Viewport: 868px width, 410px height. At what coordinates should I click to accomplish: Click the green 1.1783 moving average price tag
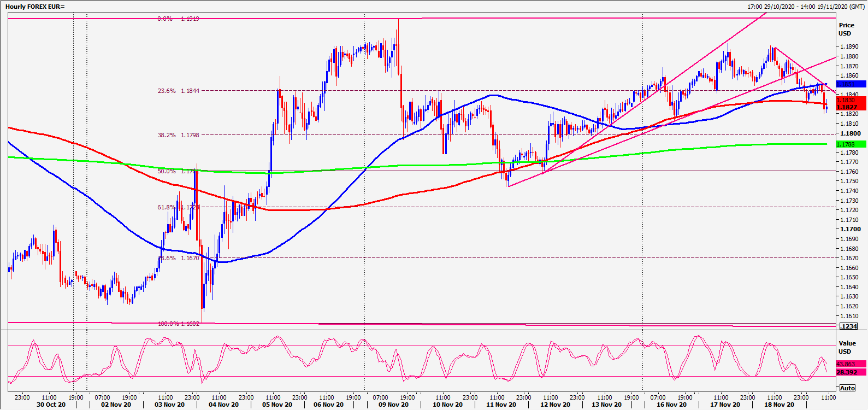[851, 144]
